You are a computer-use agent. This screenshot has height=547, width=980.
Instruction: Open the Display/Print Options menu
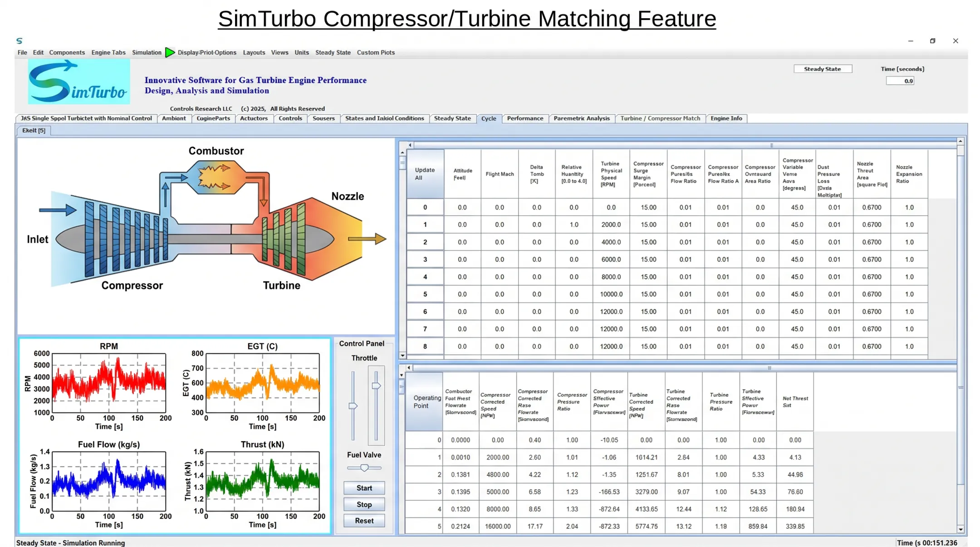(207, 53)
